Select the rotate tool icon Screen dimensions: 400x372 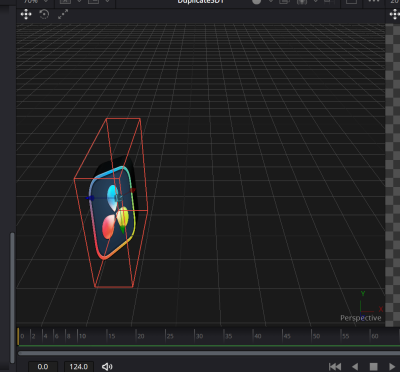pos(44,14)
